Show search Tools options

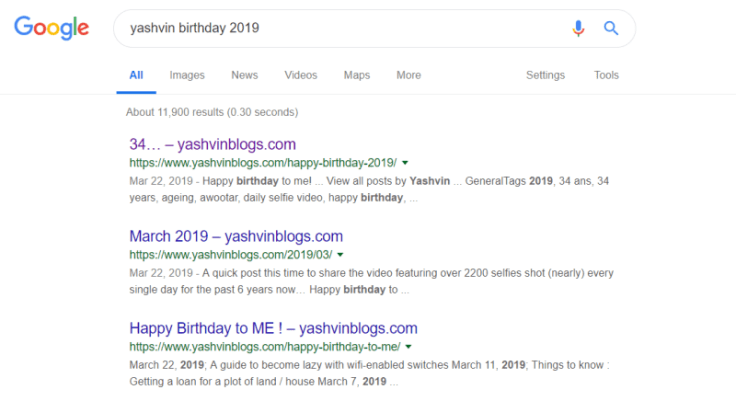[606, 75]
